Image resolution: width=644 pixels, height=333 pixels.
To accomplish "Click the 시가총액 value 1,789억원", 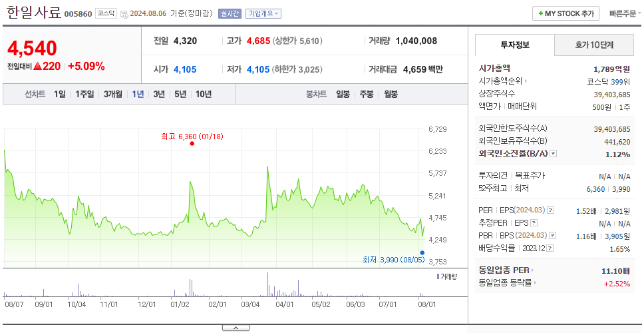I will click(x=611, y=69).
